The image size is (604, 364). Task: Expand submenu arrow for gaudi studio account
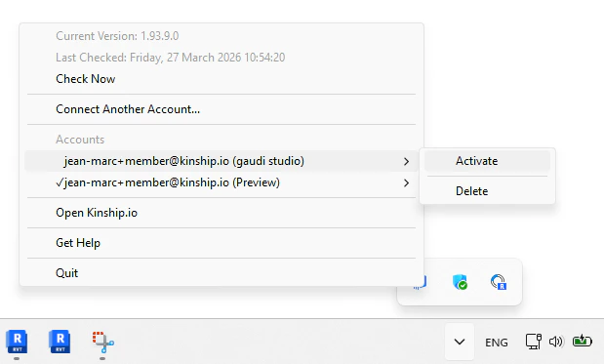pos(406,161)
